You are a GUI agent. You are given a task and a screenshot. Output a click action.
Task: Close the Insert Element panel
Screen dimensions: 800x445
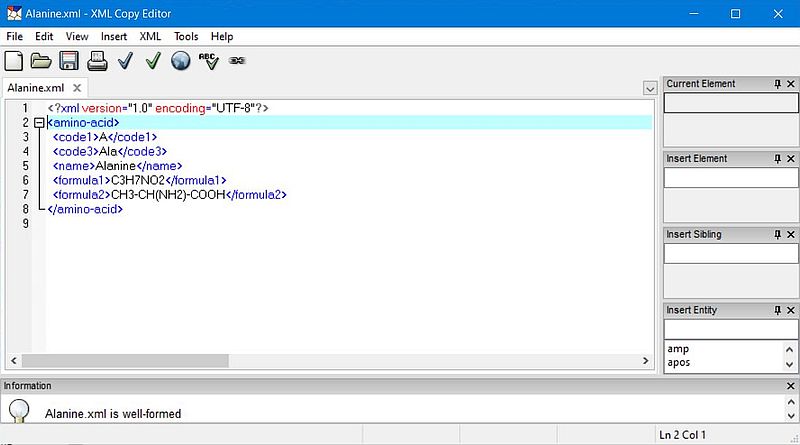pyautogui.click(x=791, y=159)
